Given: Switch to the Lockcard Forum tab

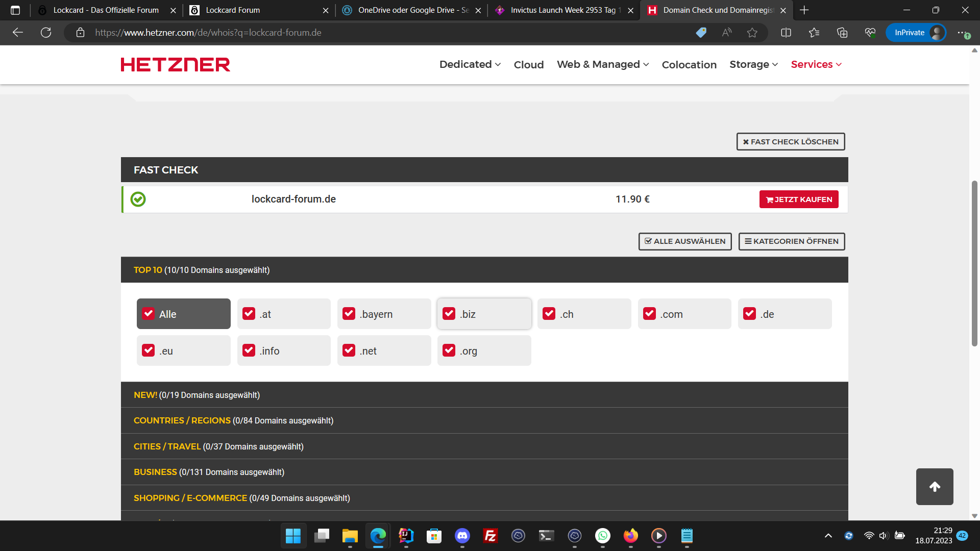Looking at the screenshot, I should click(x=259, y=10).
